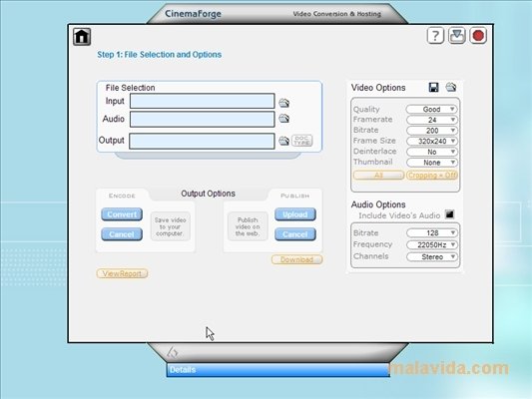Open Channels dropdown showing Stereo
The width and height of the screenshot is (532, 399).
pyautogui.click(x=431, y=257)
